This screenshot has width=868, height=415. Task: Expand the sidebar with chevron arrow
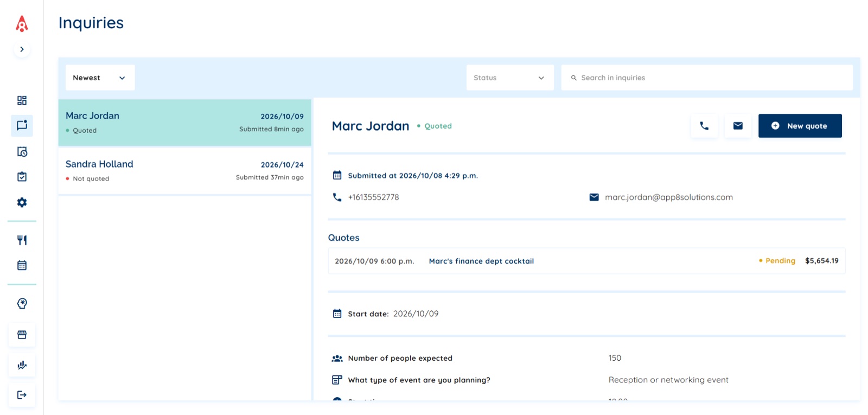[22, 49]
